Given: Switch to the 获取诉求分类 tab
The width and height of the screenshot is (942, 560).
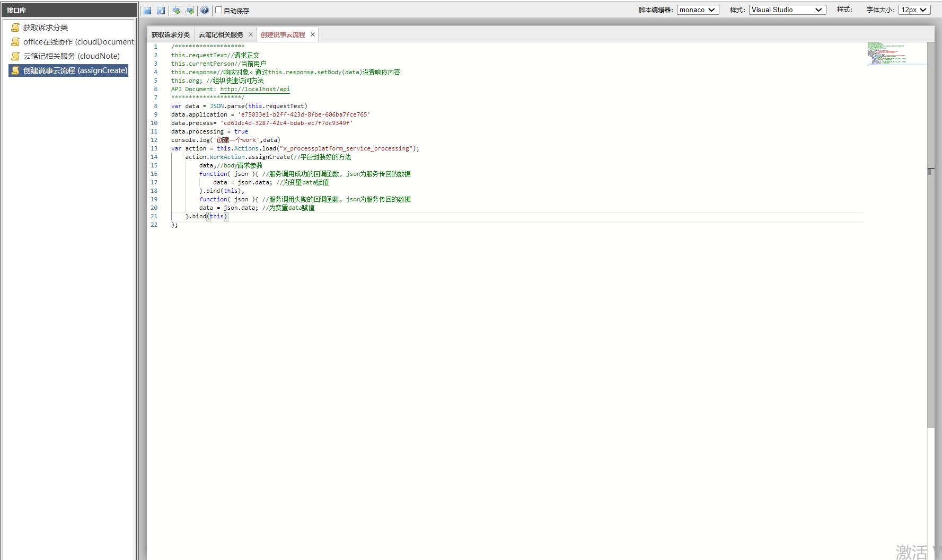Looking at the screenshot, I should [x=170, y=35].
